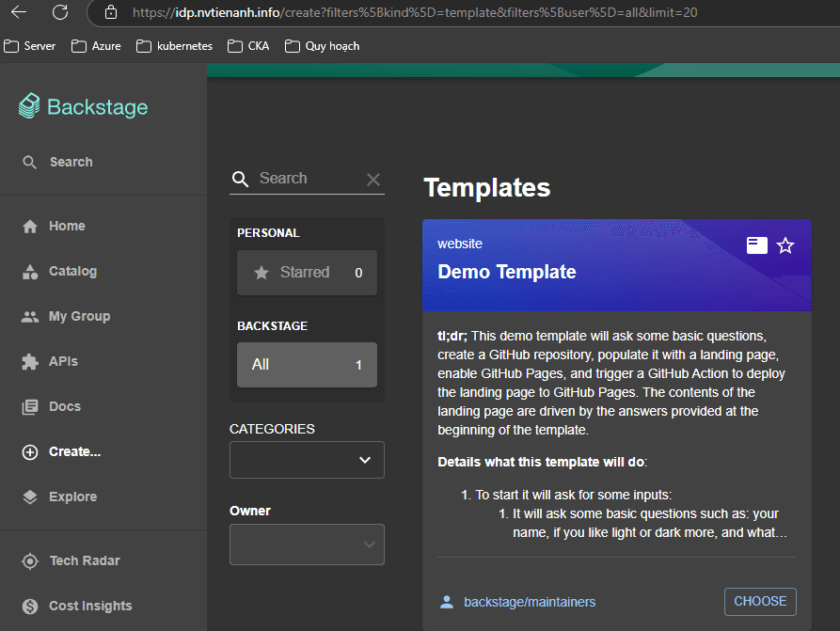Go to Home in sidebar
Viewport: 840px width, 631px height.
(66, 226)
